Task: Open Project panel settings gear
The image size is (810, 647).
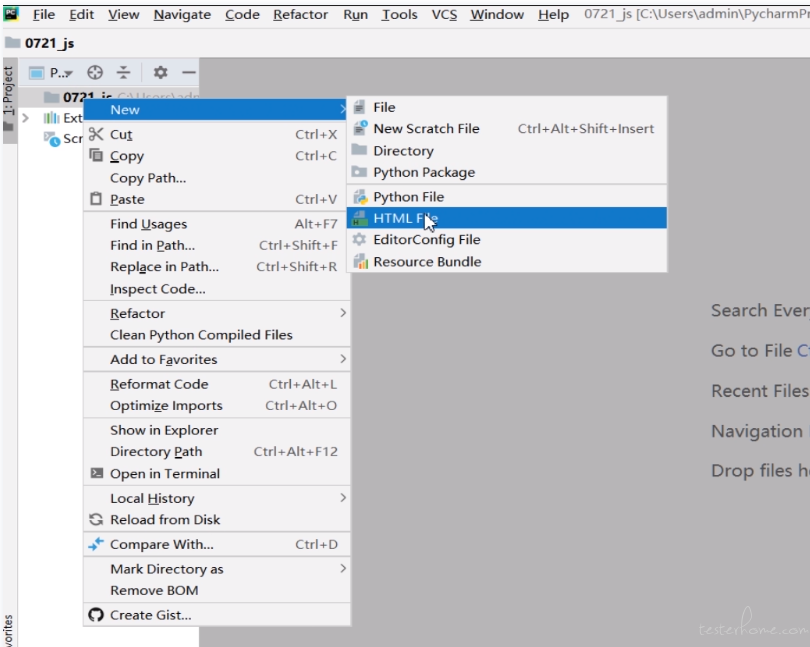Action: click(160, 72)
